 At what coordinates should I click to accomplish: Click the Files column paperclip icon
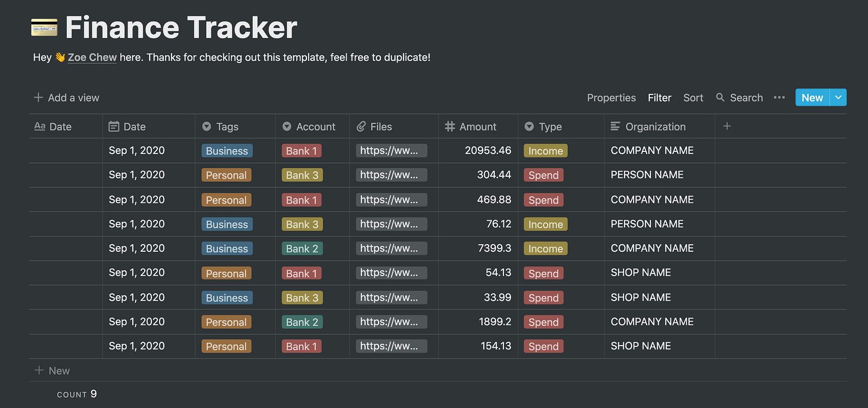coord(361,126)
